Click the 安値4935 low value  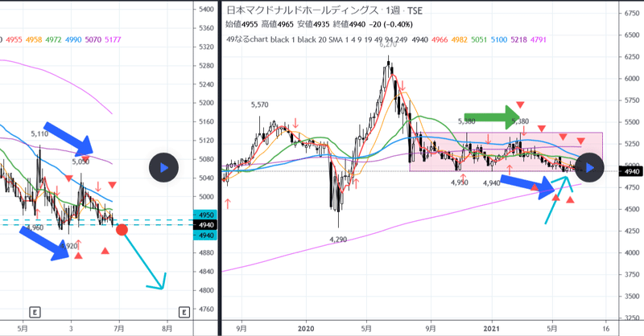click(313, 24)
